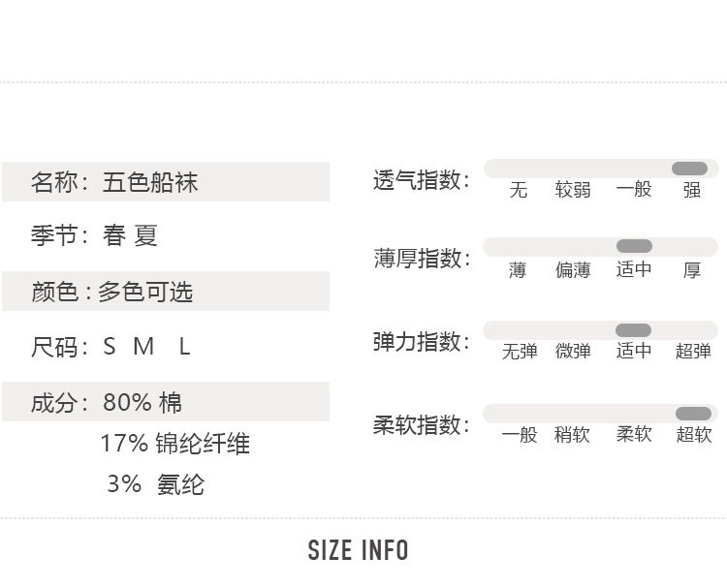The height and width of the screenshot is (588, 727).
Task: Click the SIZE INFO heading
Action: (x=358, y=550)
